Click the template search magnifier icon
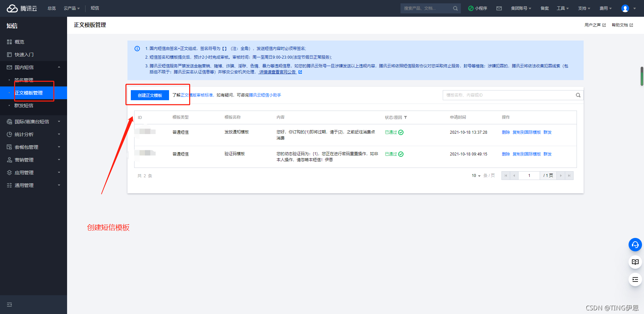This screenshot has width=644, height=314. tap(578, 95)
